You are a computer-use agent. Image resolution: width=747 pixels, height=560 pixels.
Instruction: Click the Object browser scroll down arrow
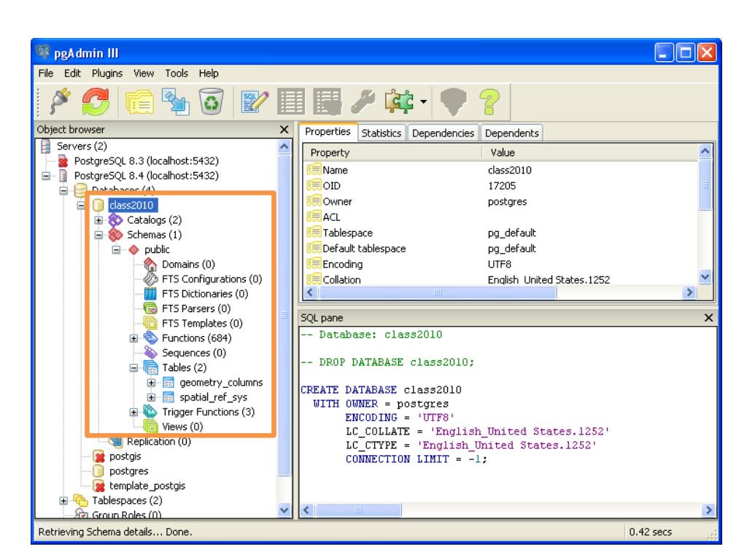(284, 510)
